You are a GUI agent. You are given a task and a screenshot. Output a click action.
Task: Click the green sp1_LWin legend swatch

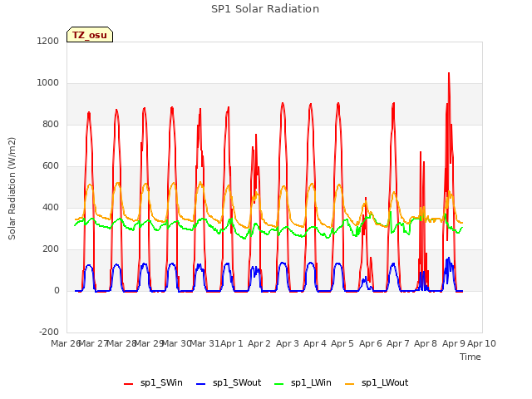279,384
